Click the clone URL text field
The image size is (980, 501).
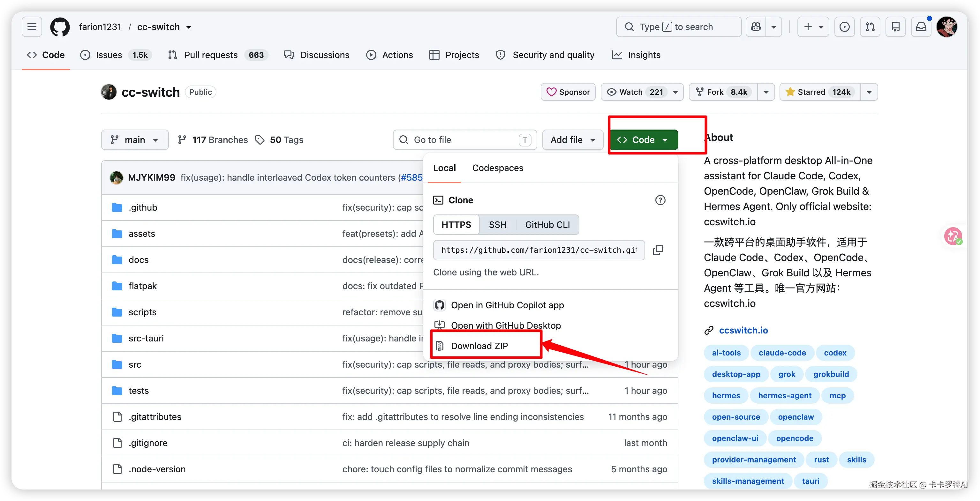pyautogui.click(x=539, y=250)
